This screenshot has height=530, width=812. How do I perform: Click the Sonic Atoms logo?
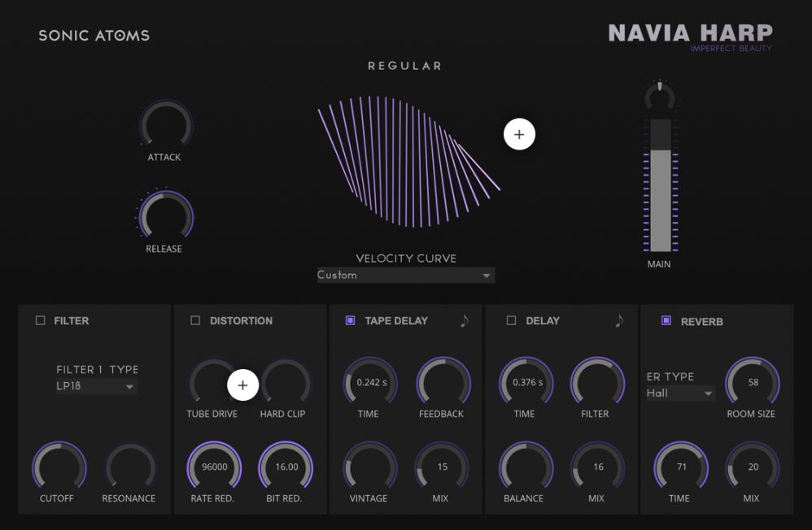point(94,36)
